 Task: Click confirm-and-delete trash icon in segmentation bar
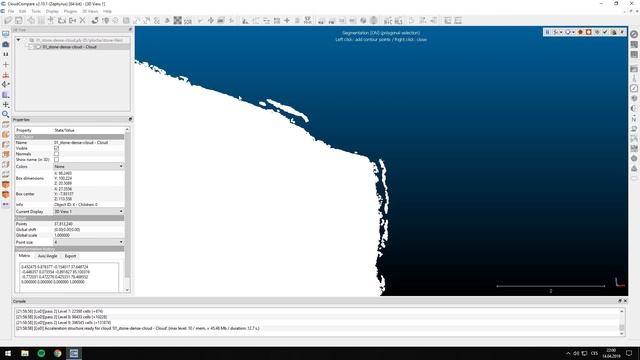click(x=613, y=32)
